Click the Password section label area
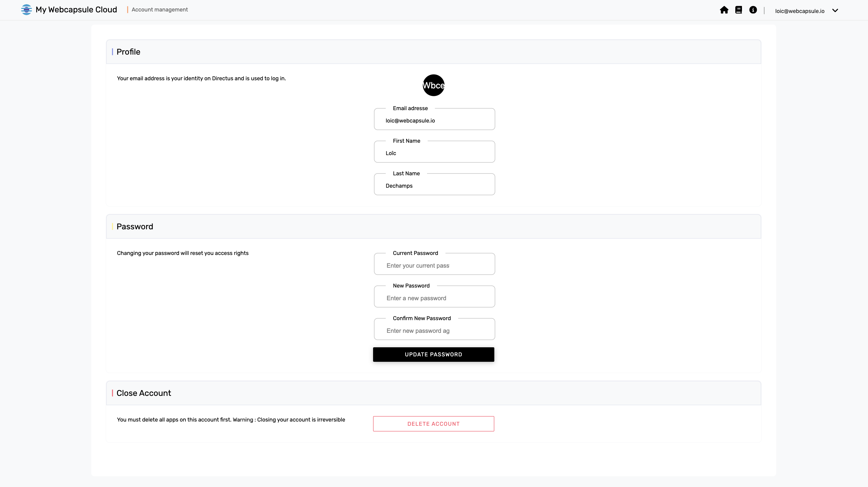868x487 pixels. (x=134, y=227)
